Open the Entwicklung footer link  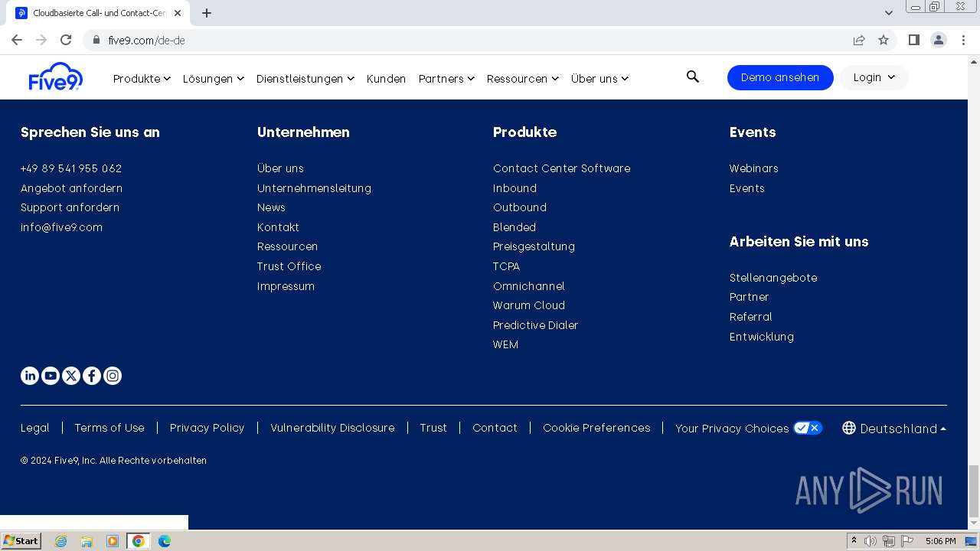pyautogui.click(x=761, y=337)
